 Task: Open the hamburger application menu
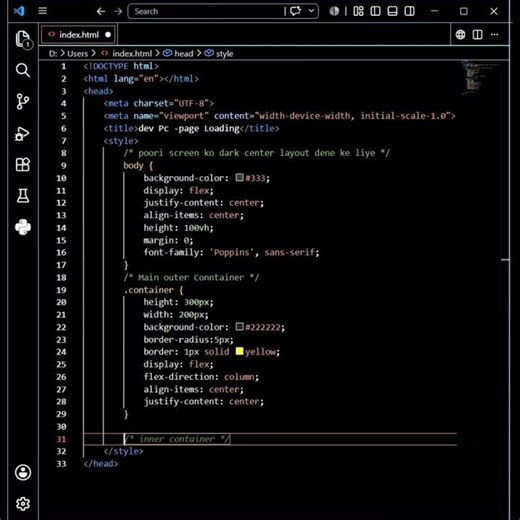[x=42, y=11]
